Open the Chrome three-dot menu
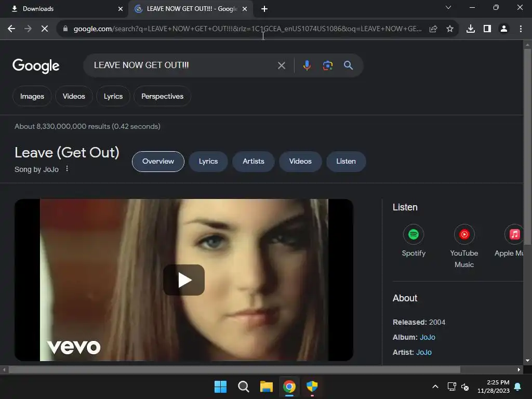The height and width of the screenshot is (399, 532). tap(521, 29)
